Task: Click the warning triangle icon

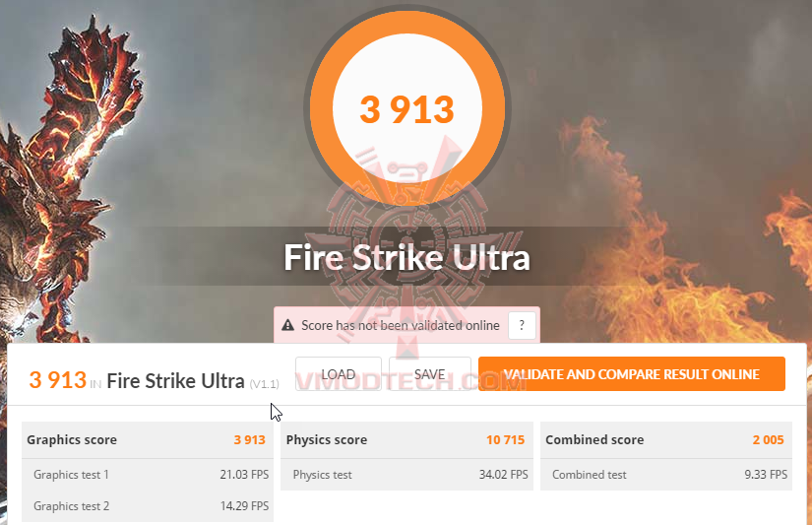Action: 288,325
